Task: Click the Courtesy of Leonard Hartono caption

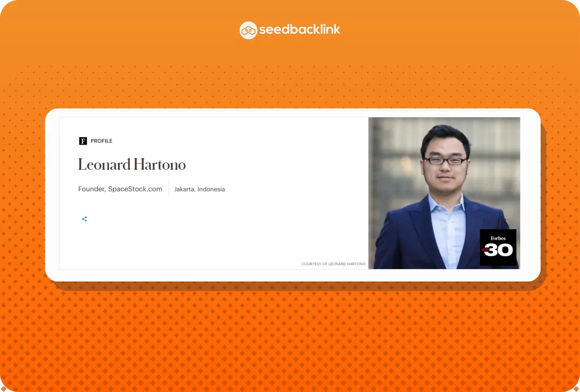Action: (x=334, y=264)
